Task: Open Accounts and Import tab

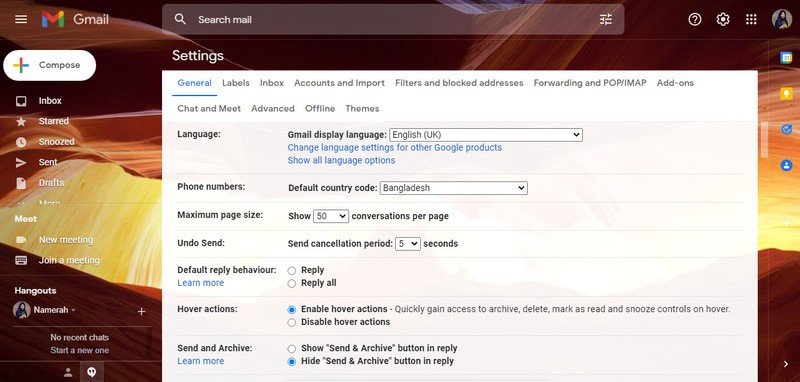Action: tap(339, 83)
